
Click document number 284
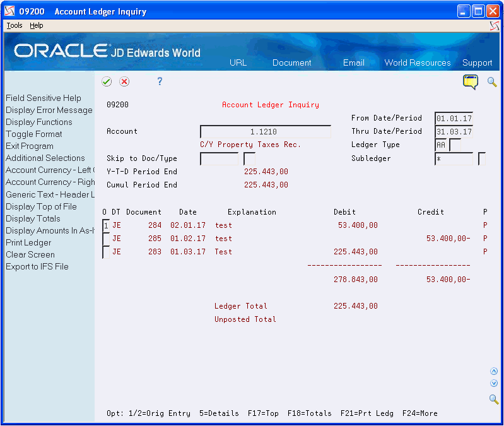coord(155,225)
